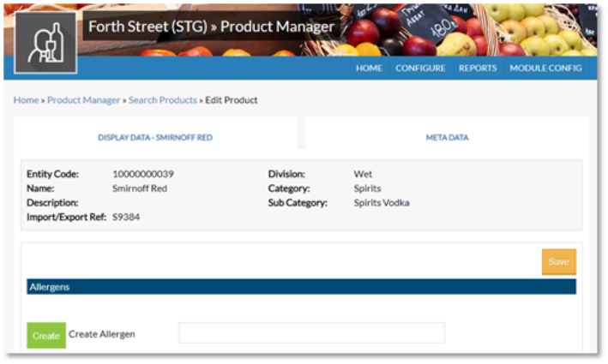This screenshot has width=608, height=364.
Task: Open the HOME menu
Action: click(369, 69)
